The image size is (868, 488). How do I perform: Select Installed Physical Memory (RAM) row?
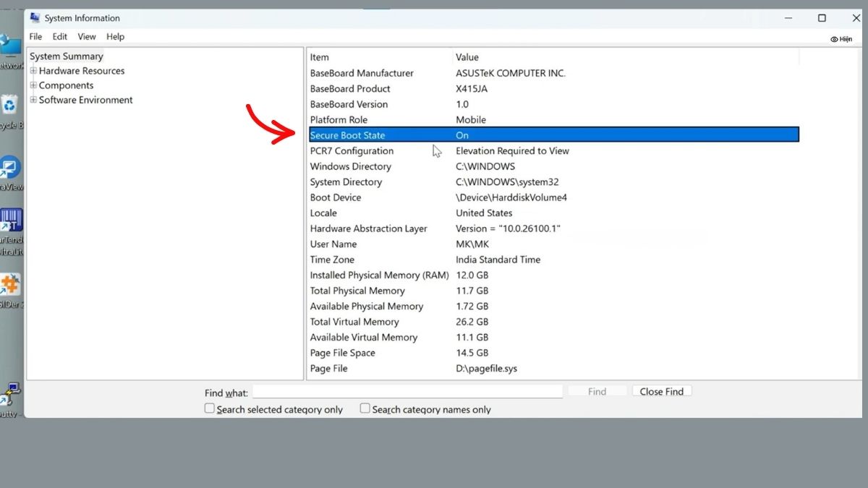click(x=553, y=275)
